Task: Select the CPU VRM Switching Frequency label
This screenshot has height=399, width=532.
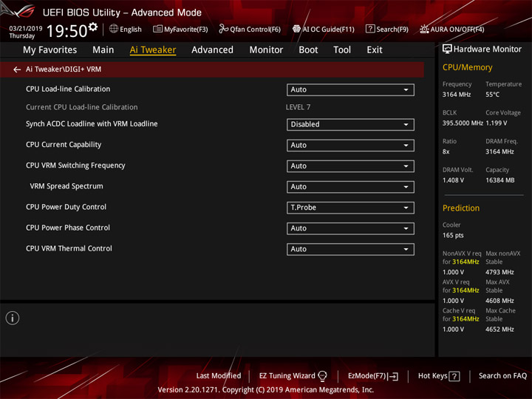Action: point(75,166)
